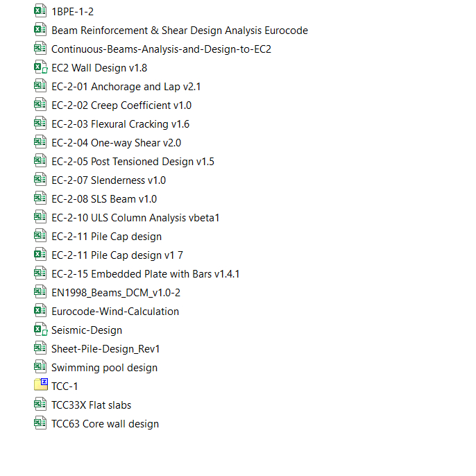Select EC-2-15 Embedded Plate with Bars v1.4.1
The height and width of the screenshot is (476, 476).
click(x=145, y=274)
